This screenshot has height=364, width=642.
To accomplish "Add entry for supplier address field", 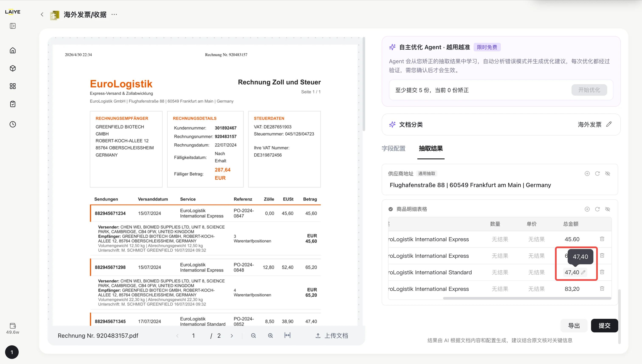I will (x=587, y=174).
